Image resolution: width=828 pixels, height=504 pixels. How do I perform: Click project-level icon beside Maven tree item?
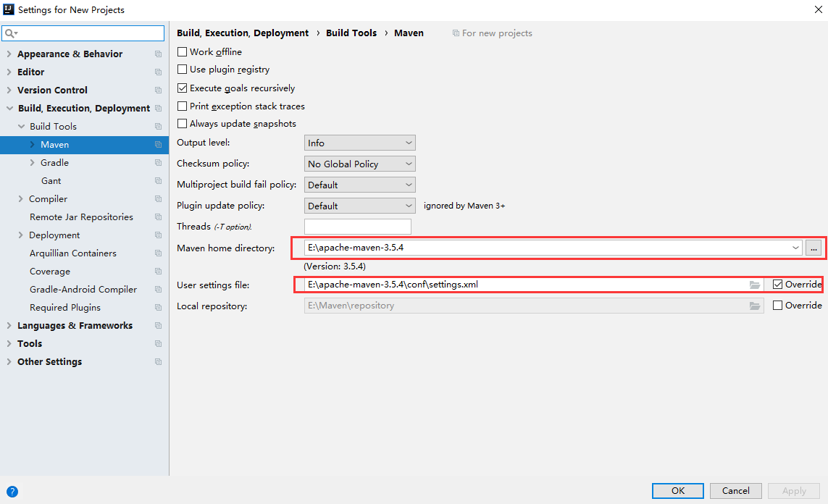point(158,145)
